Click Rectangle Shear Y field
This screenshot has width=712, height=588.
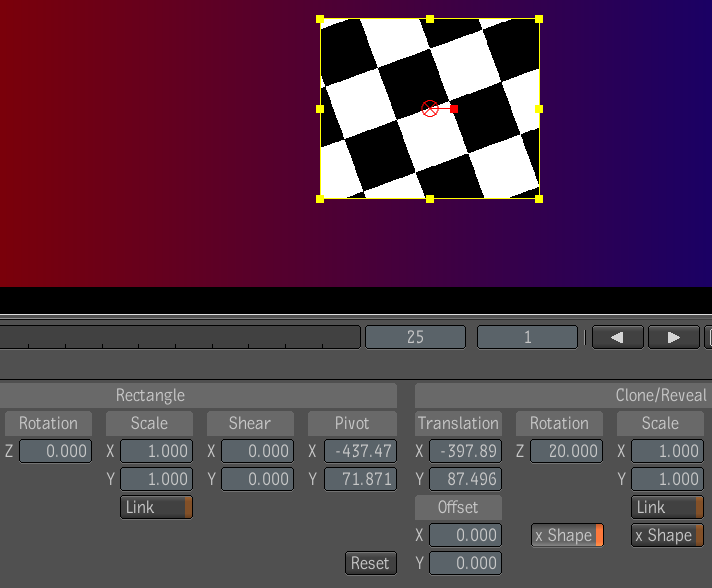pyautogui.click(x=257, y=479)
